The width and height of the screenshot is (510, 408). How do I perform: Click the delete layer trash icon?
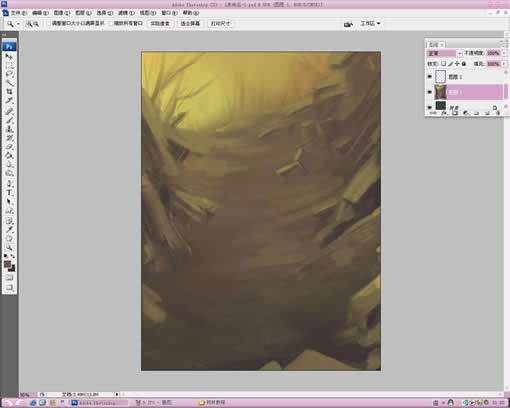pyautogui.click(x=498, y=113)
